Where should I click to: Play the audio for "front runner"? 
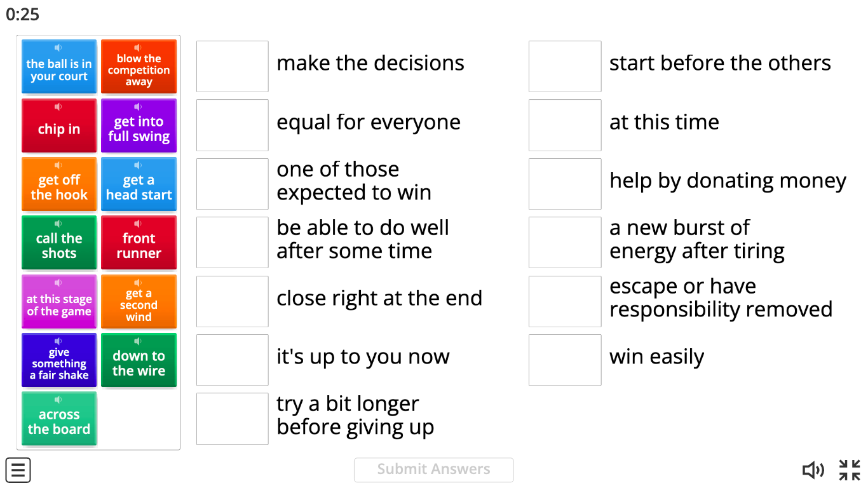tap(139, 222)
